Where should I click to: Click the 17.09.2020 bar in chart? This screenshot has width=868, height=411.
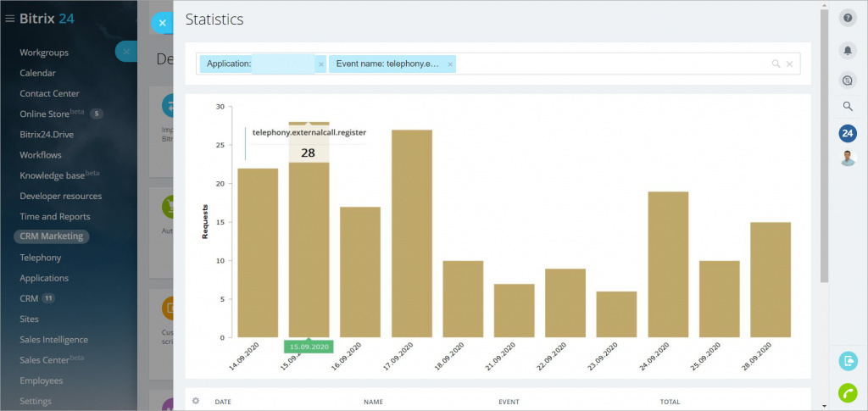(412, 233)
